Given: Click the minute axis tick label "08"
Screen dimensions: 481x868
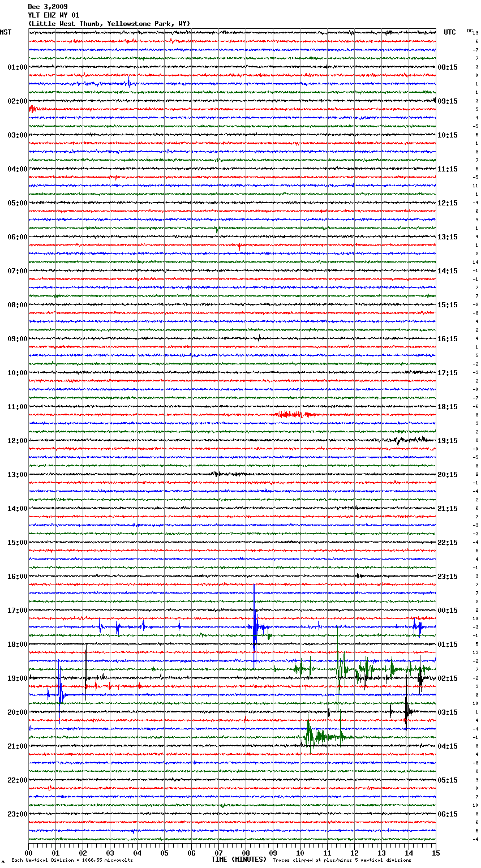Looking at the screenshot, I should click(x=246, y=852).
